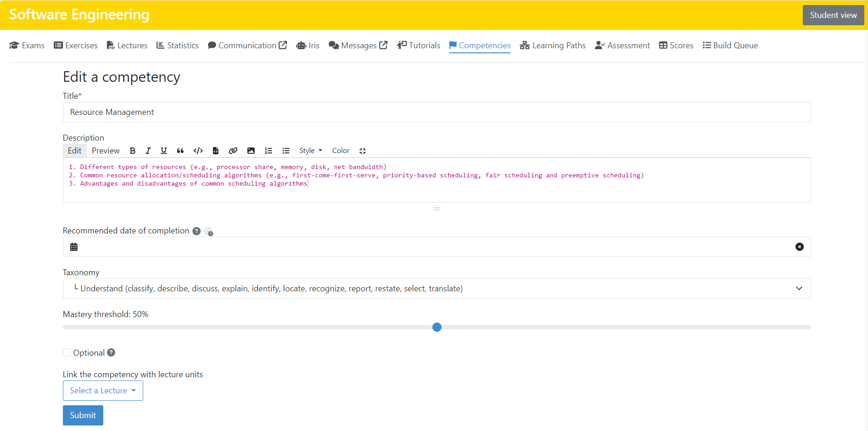This screenshot has height=431, width=868.
Task: Insert a quote block in the description
Action: (180, 151)
